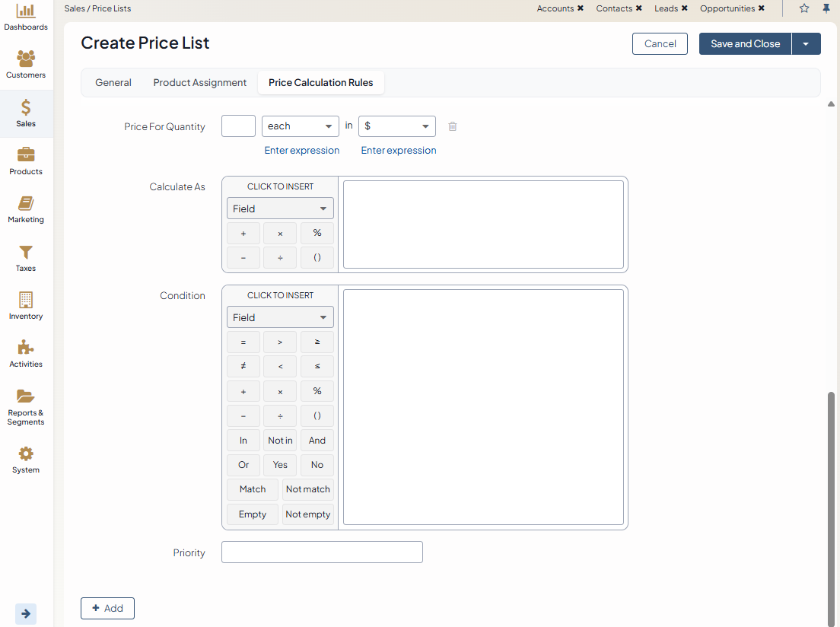Viewport: 840px width, 627px height.
Task: Open the Marketing book icon
Action: pyautogui.click(x=26, y=204)
